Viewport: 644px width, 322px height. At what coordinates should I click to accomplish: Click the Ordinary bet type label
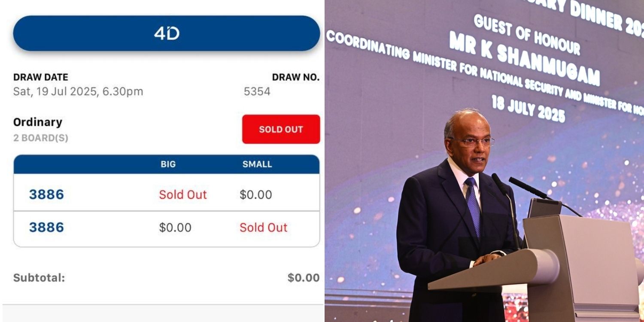(38, 122)
